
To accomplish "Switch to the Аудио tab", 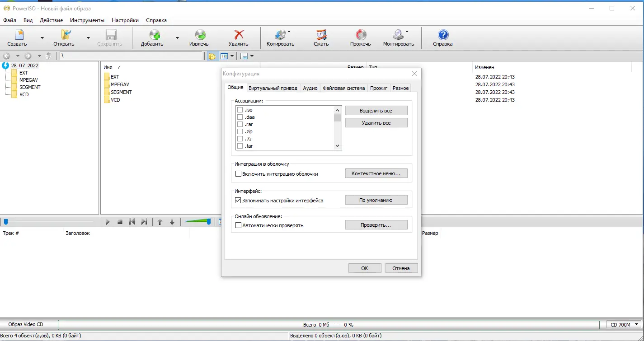I will click(310, 88).
